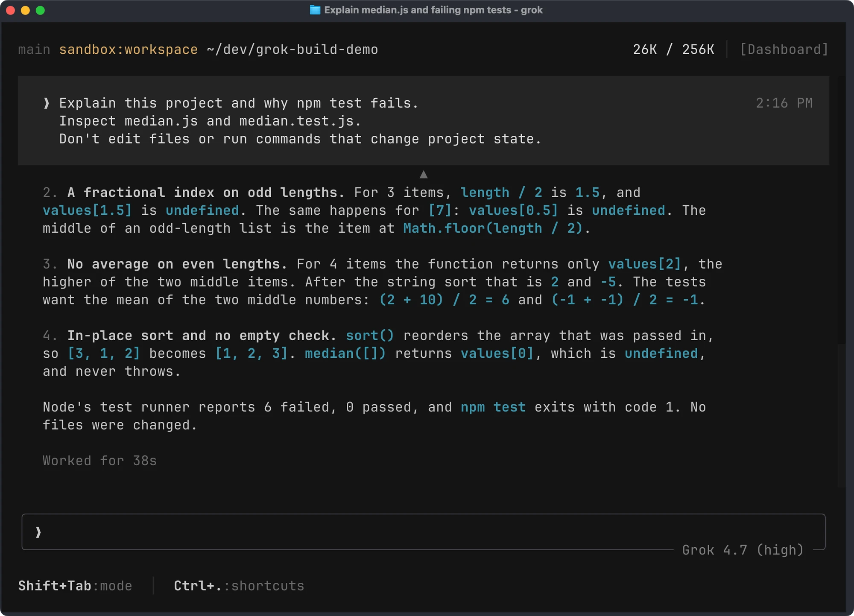Viewport: 854px width, 616px height.
Task: Click the main branch label
Action: 34,50
